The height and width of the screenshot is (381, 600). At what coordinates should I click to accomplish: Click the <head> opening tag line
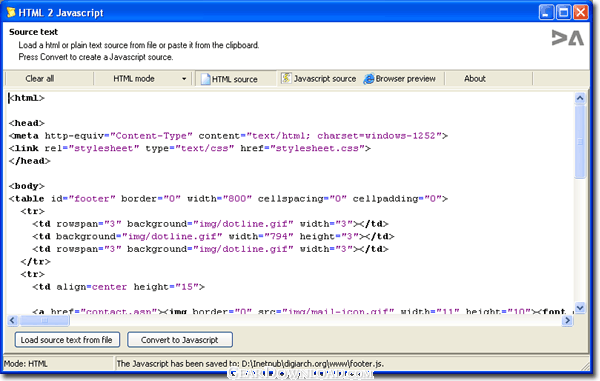click(x=27, y=123)
